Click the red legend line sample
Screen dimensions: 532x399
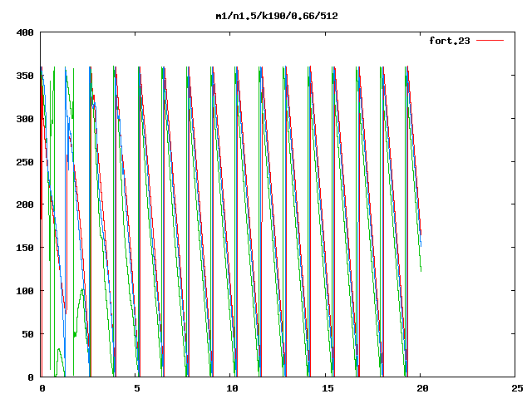pos(490,41)
